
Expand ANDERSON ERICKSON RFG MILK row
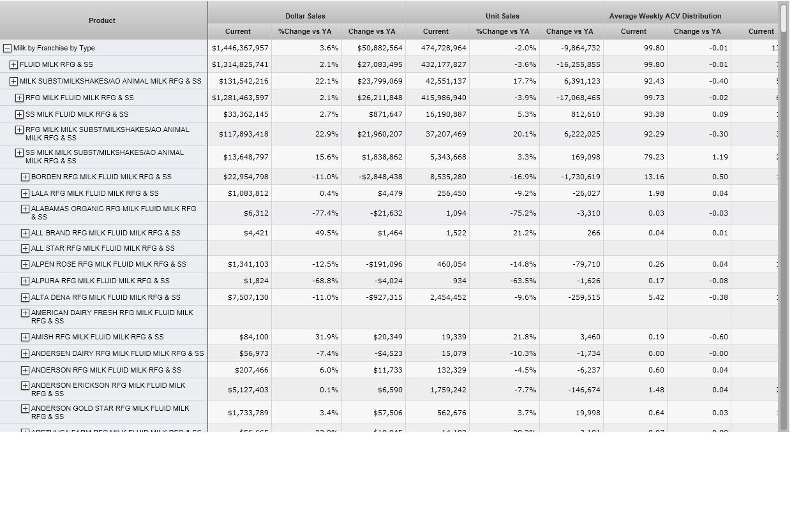tap(25, 386)
